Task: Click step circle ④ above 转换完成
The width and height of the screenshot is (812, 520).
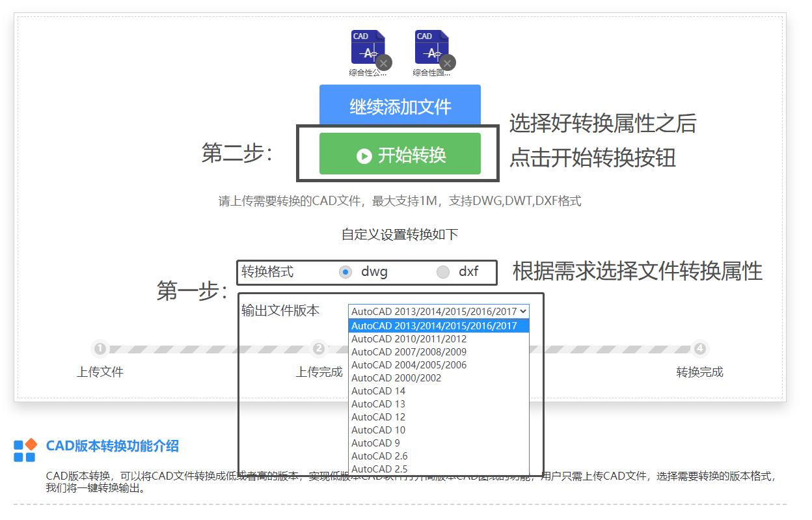Action: [699, 349]
